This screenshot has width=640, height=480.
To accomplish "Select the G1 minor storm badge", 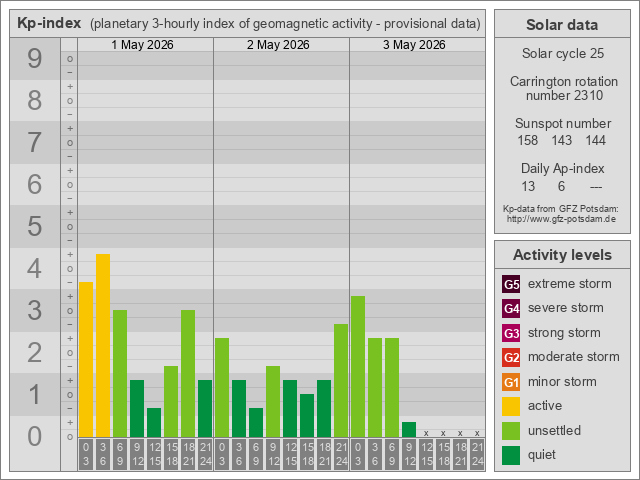I will (x=511, y=382).
